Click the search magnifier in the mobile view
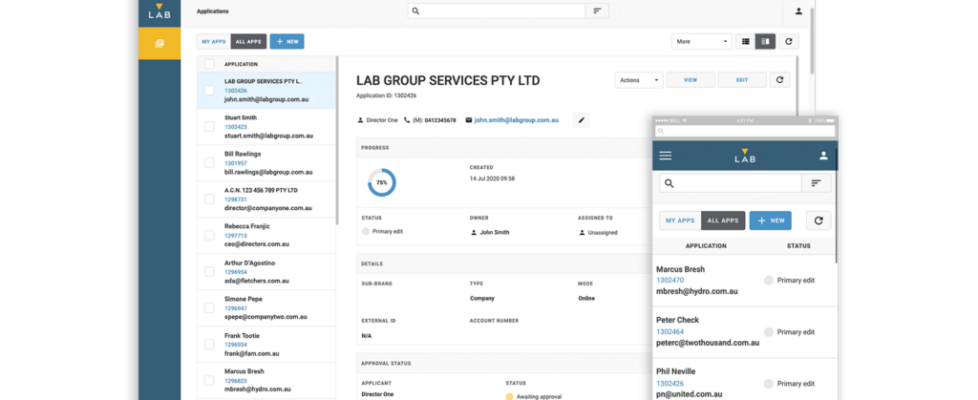This screenshot has height=400, width=978. click(x=669, y=183)
